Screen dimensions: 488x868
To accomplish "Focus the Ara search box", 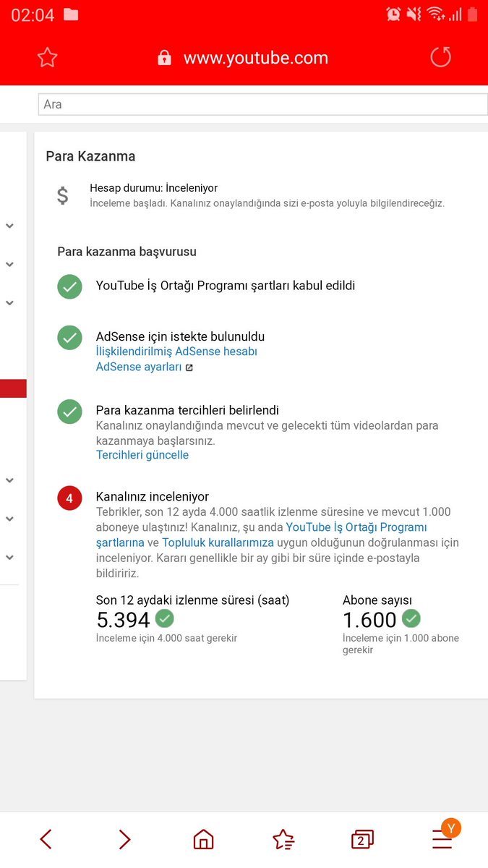I will click(x=263, y=104).
